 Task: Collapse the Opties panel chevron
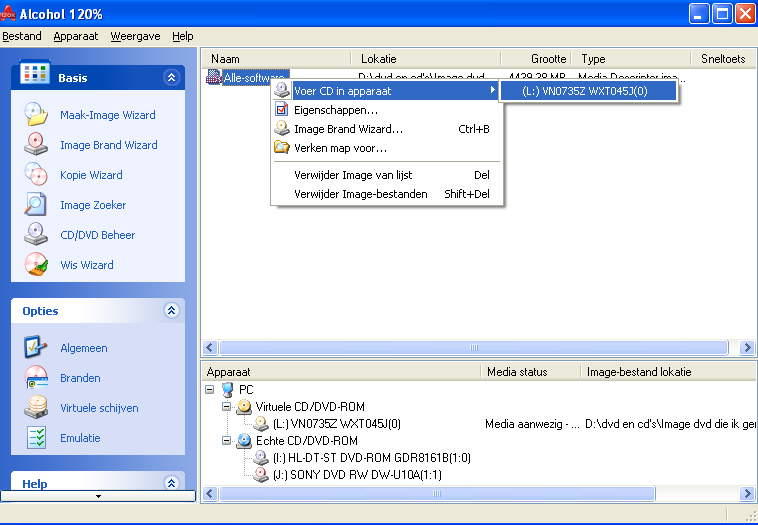(x=171, y=311)
